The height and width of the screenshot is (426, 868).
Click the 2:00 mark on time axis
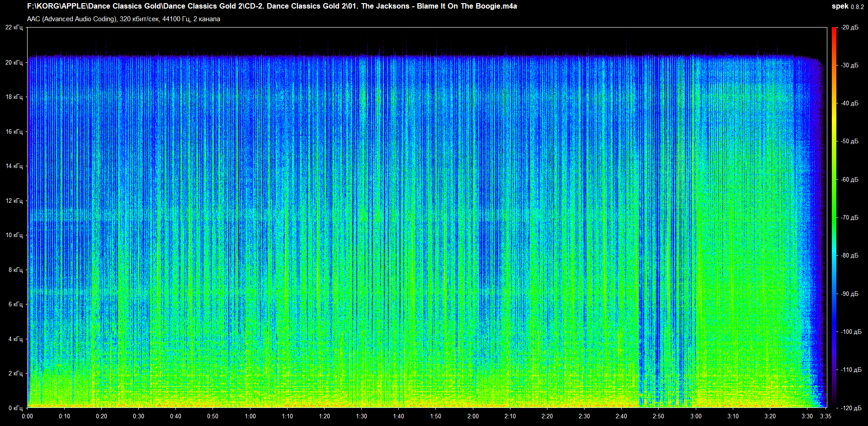[473, 416]
